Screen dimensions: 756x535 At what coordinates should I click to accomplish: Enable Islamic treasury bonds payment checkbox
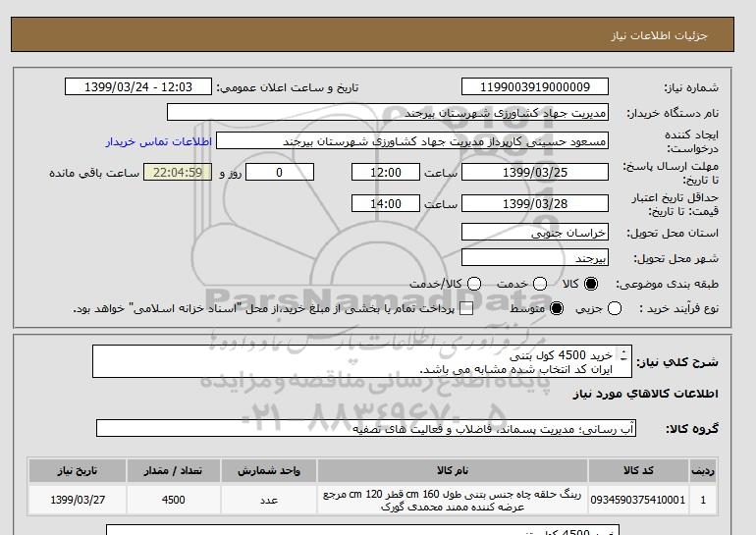coord(466,308)
